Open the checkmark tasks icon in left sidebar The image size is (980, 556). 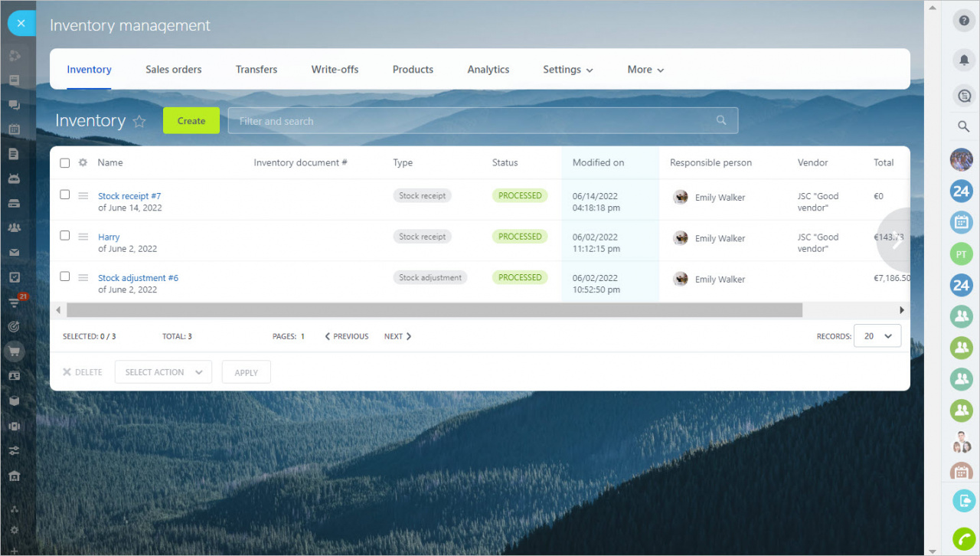(14, 276)
